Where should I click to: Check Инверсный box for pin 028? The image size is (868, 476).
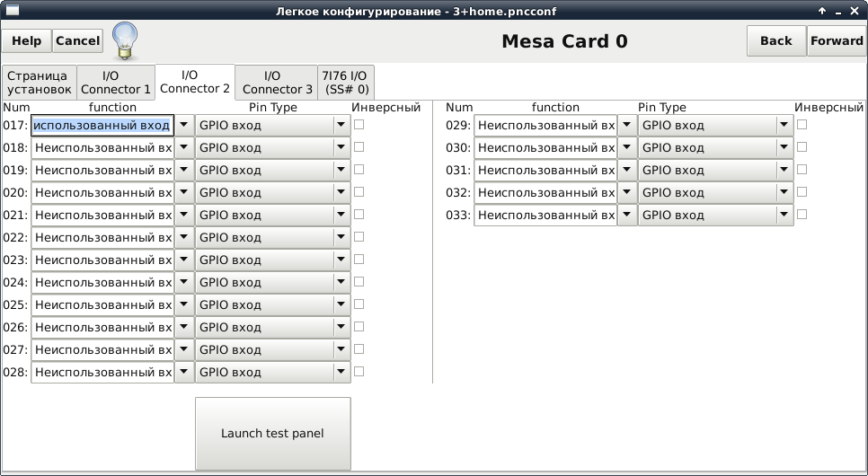(359, 372)
